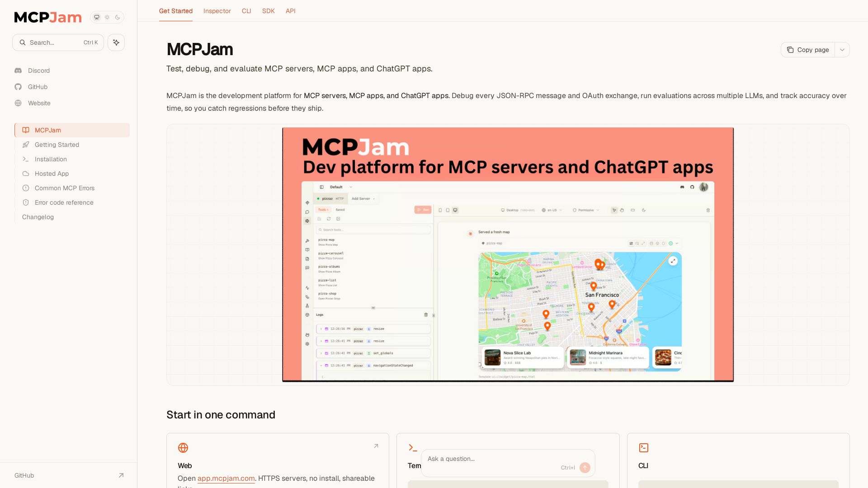
Task: Select the highlighted MCPJam sidebar page
Action: pyautogui.click(x=72, y=130)
